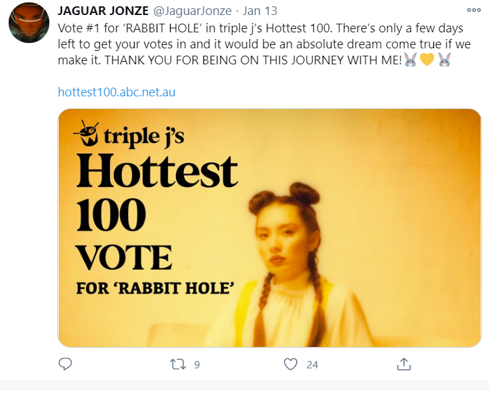Viewport: 489px width, 396px height.
Task: Click the "FOR 'RABBIT HOLE'" caption in image
Action: pyautogui.click(x=155, y=288)
